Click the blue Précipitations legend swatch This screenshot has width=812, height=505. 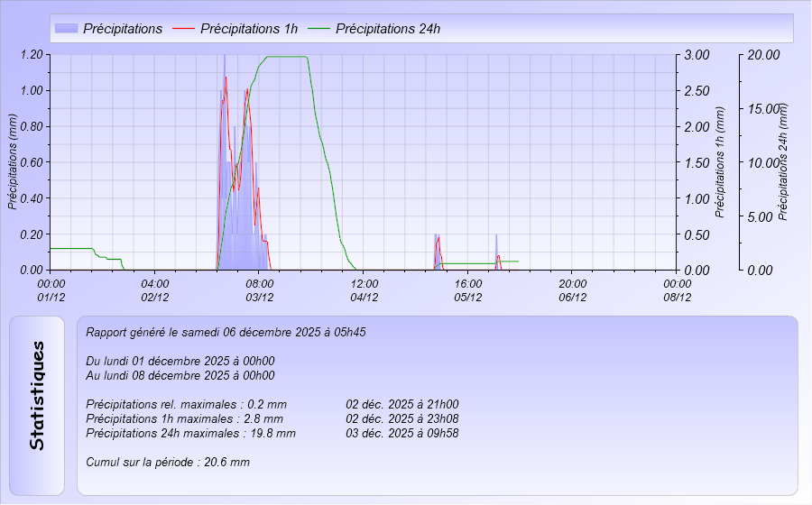[66, 29]
